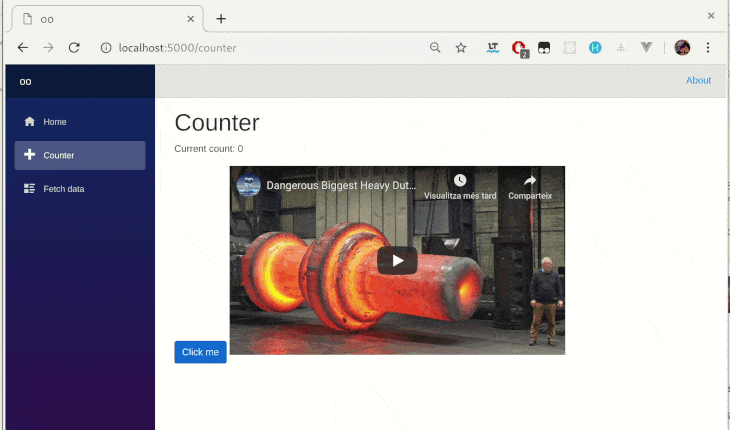
Task: Click the black mask extension icon
Action: [x=544, y=47]
